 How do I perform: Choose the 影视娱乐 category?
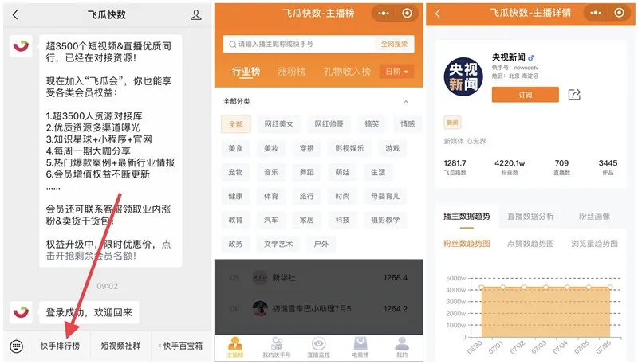(349, 148)
